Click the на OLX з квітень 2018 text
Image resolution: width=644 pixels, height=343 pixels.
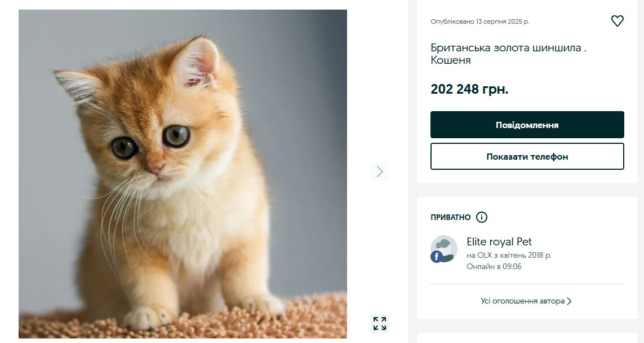(509, 256)
